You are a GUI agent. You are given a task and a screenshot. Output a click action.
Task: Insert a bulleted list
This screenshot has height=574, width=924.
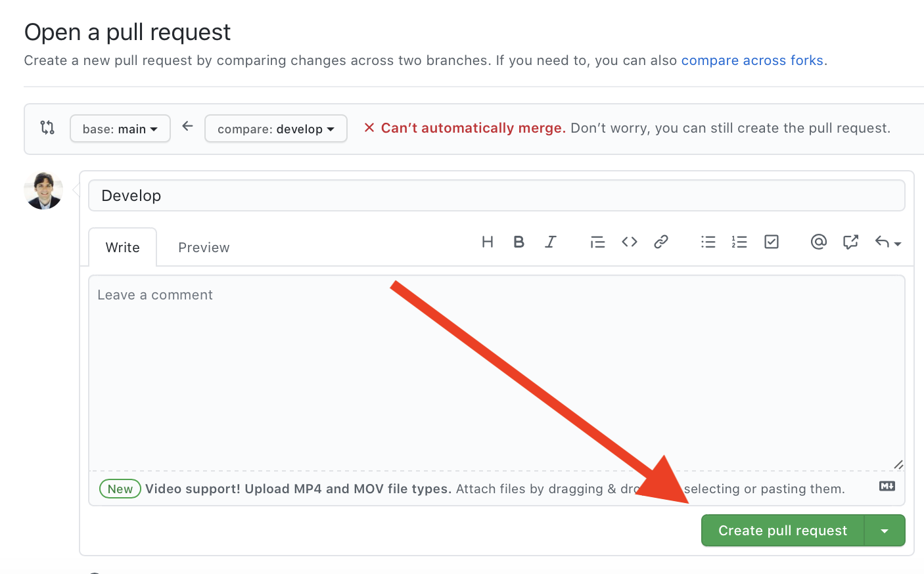708,242
